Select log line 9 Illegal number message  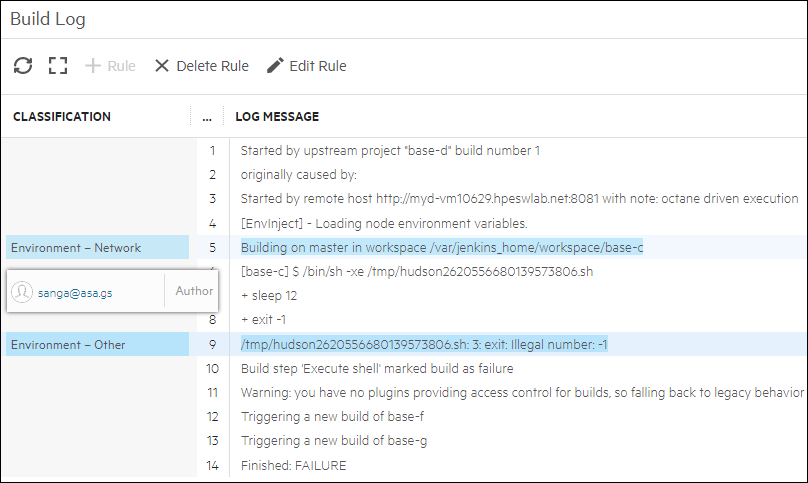[424, 345]
